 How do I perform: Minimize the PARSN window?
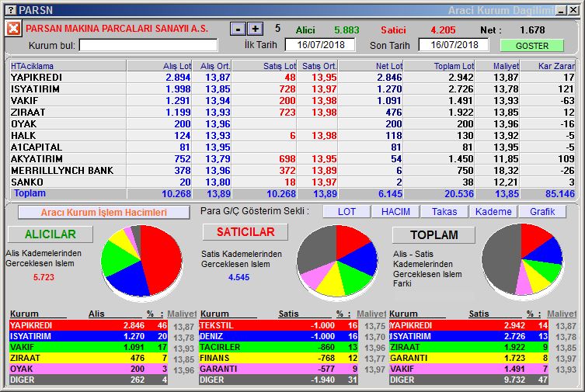[561, 10]
